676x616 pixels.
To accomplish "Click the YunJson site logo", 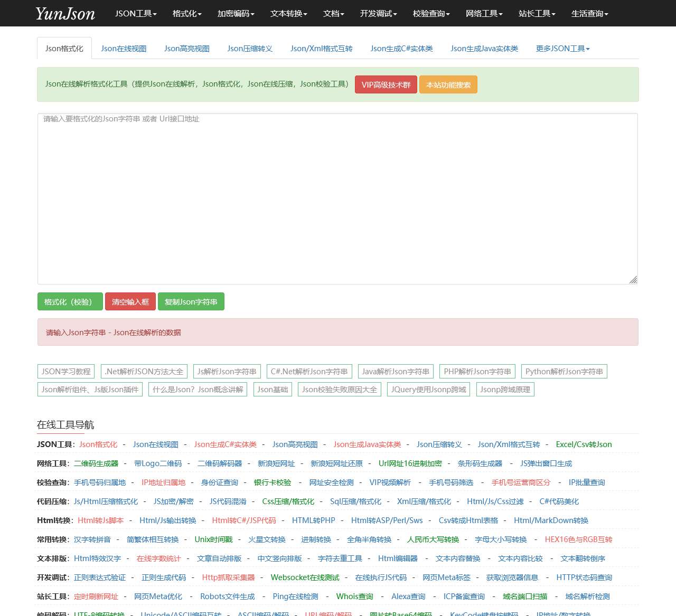I will [x=64, y=13].
